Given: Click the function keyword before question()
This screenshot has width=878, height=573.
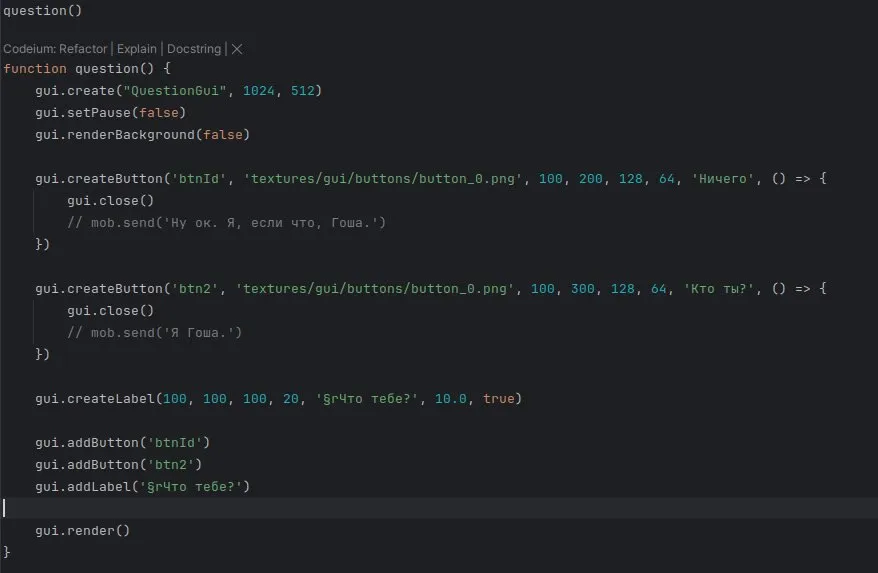Looking at the screenshot, I should point(35,69).
